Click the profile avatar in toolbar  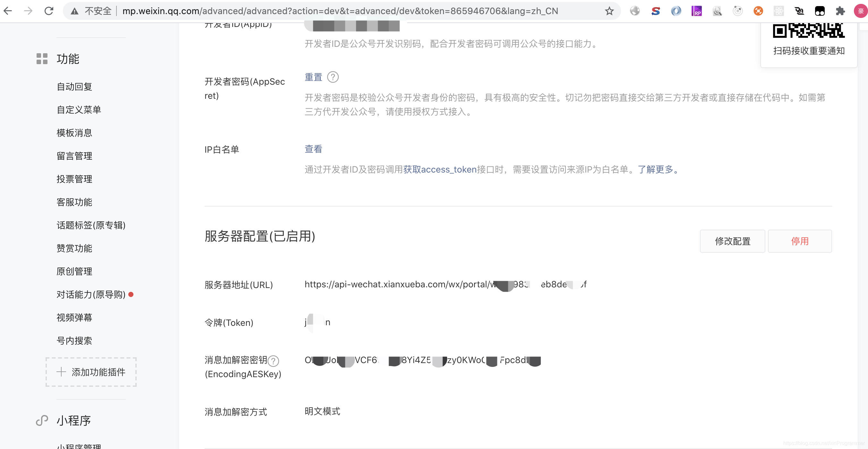(860, 11)
